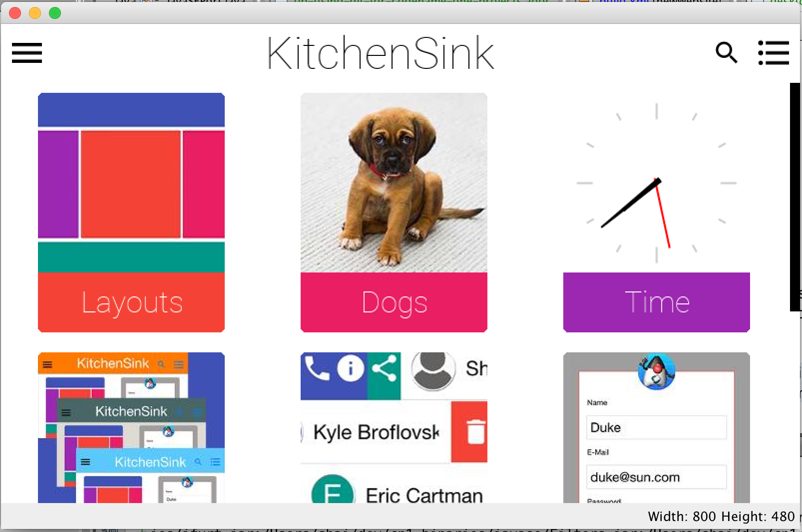Click the E-Mail field showing duke@sun.com
The image size is (802, 532).
point(656,477)
